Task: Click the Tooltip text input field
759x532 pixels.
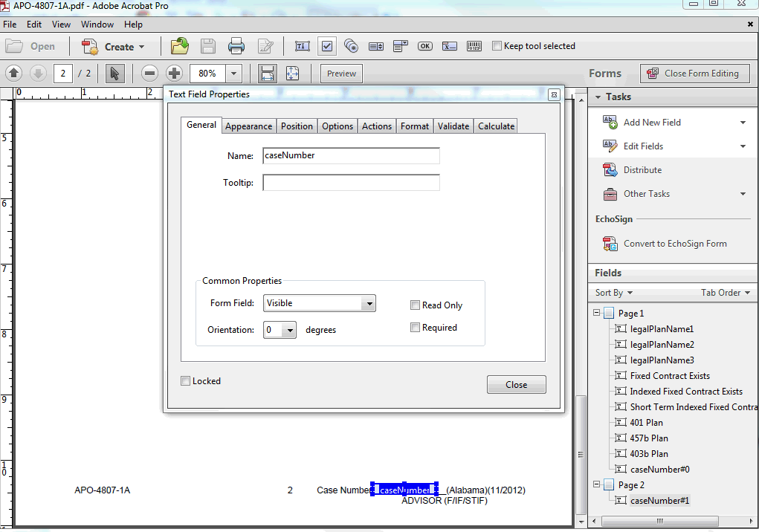Action: (351, 183)
